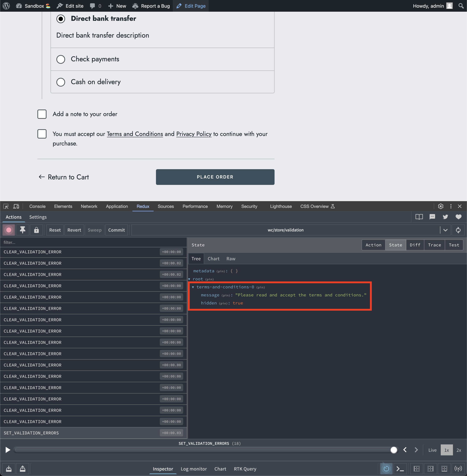Click the PLACE ORDER button
The height and width of the screenshot is (476, 467).
(215, 177)
